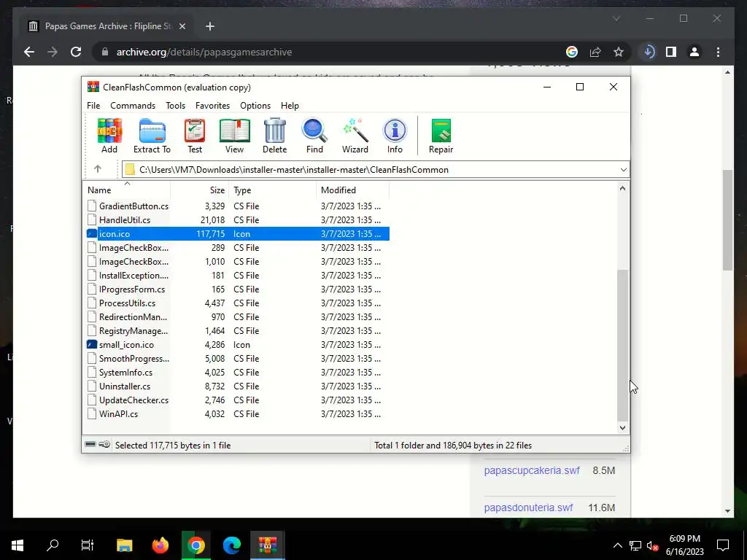
Task: Open the papascupcakeria.swf link
Action: point(532,470)
